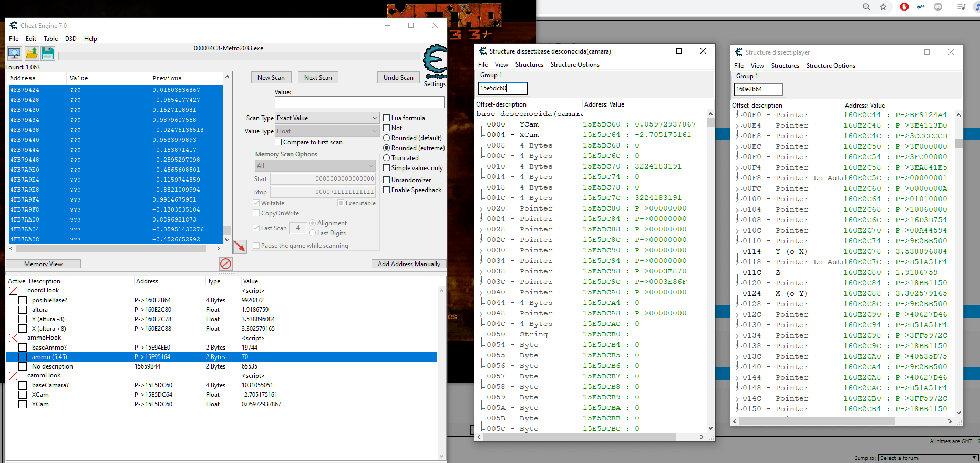Click the red Opera icon in browser toolbar
980x463 pixels.
904,7
